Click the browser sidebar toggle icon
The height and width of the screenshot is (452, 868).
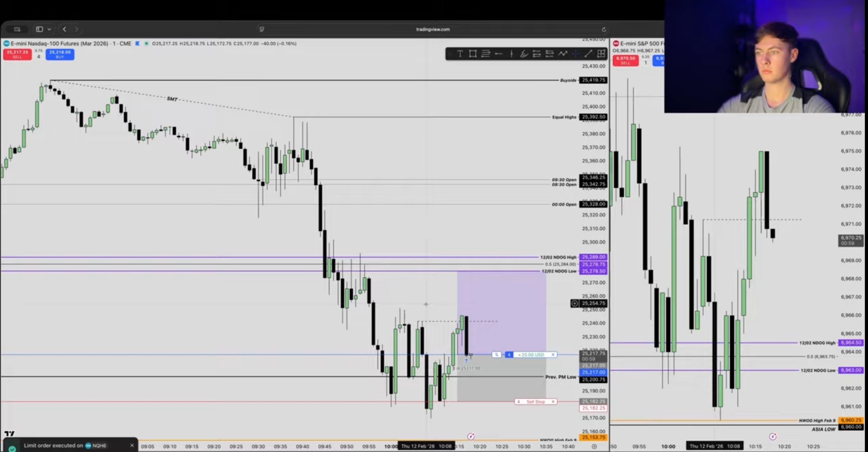(x=39, y=29)
